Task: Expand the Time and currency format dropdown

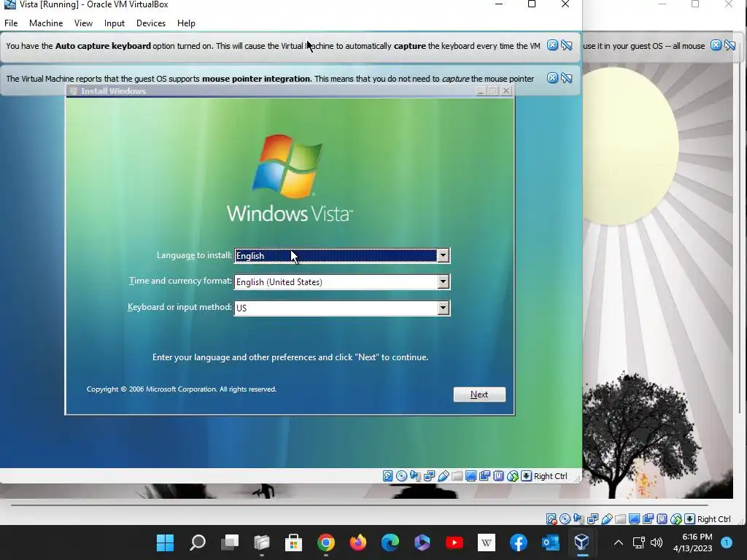Action: pyautogui.click(x=443, y=282)
